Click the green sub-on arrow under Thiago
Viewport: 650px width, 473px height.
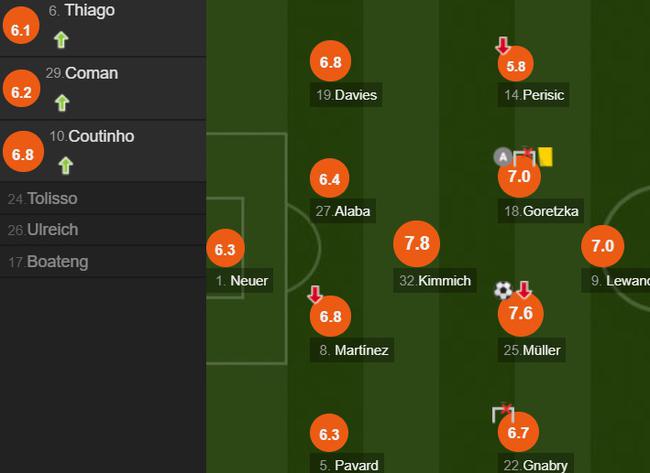point(61,40)
